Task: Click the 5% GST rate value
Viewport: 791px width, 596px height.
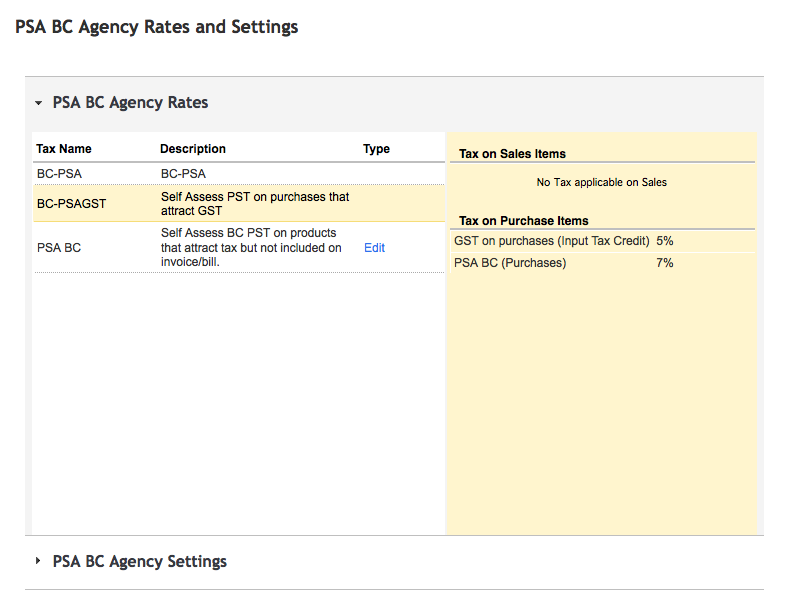Action: click(665, 241)
